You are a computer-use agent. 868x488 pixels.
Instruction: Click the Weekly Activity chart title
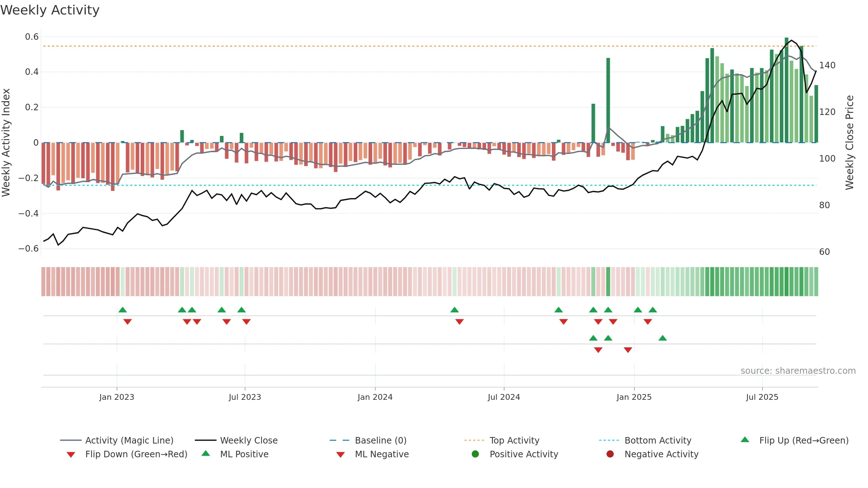50,10
